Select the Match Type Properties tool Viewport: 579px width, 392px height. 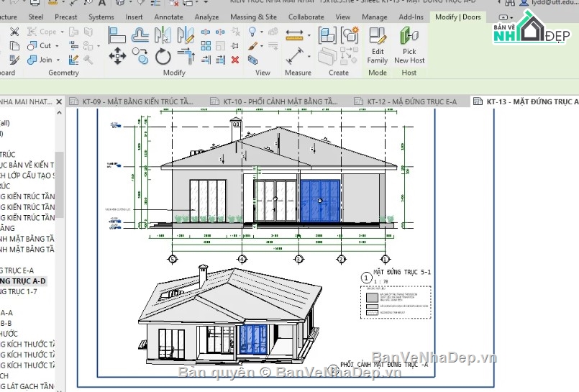(14, 60)
